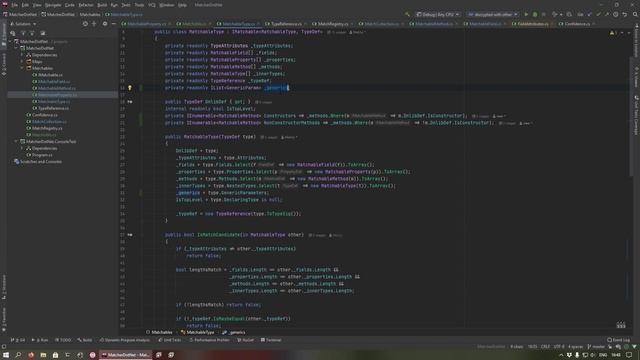Open the Git tool window button
This screenshot has height=360, width=640.
pos(18,340)
